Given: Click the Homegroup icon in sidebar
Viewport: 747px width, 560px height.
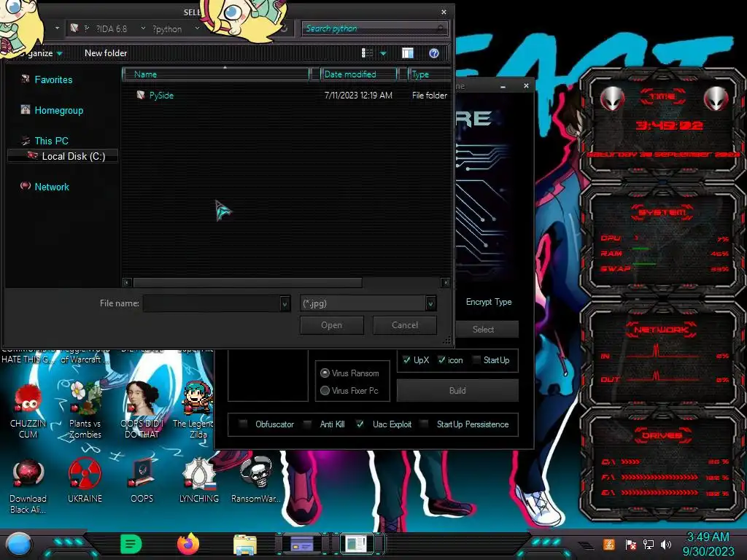Looking at the screenshot, I should (x=26, y=109).
